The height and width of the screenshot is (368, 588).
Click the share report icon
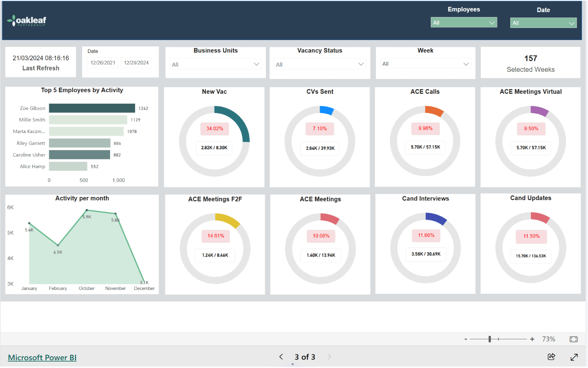tap(551, 357)
